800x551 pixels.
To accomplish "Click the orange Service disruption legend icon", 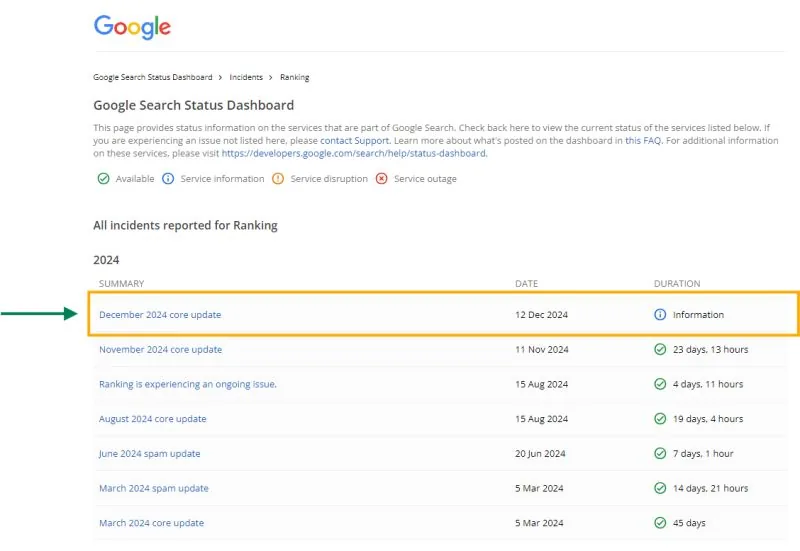I will pyautogui.click(x=278, y=179).
